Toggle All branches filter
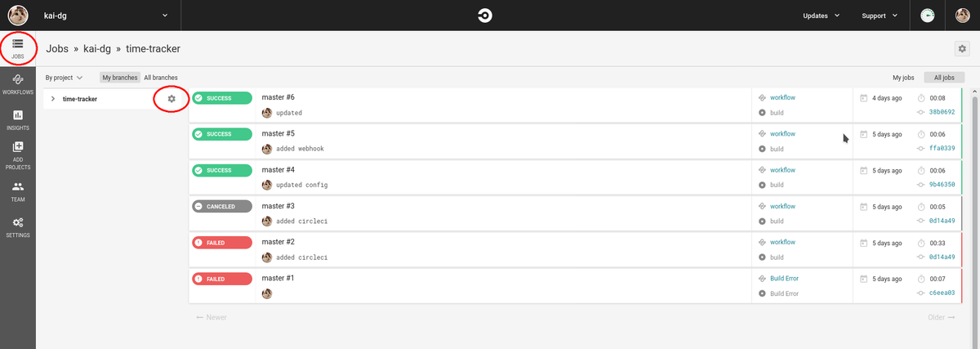The height and width of the screenshot is (349, 980). [x=161, y=78]
